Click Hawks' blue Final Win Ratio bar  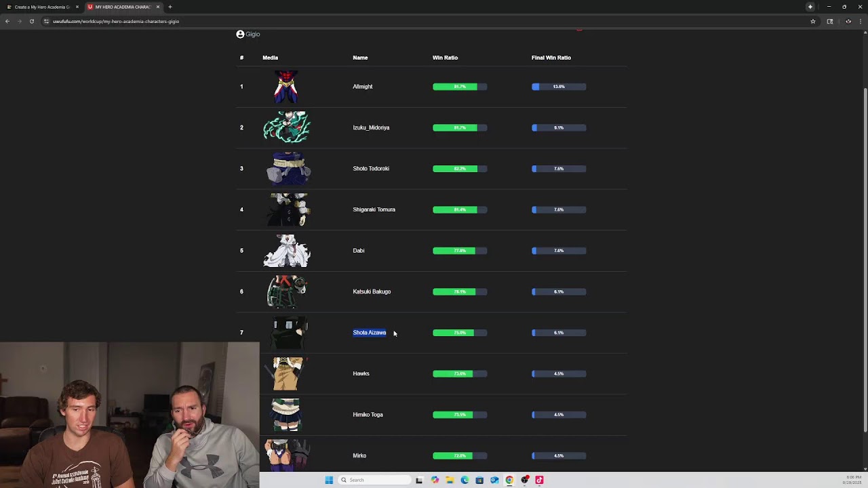(533, 373)
